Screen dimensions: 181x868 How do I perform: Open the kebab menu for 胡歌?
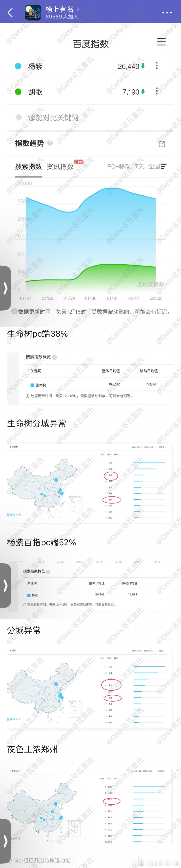156,91
